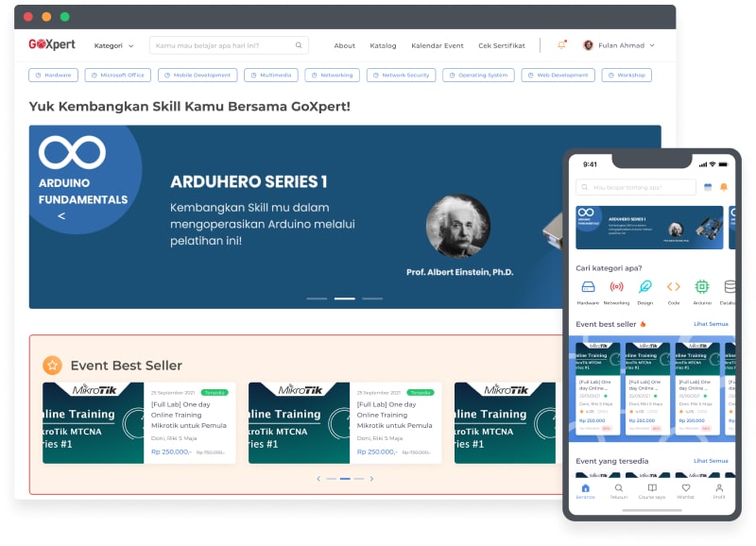
Task: Open notifications via the desktop bell icon
Action: click(x=561, y=44)
